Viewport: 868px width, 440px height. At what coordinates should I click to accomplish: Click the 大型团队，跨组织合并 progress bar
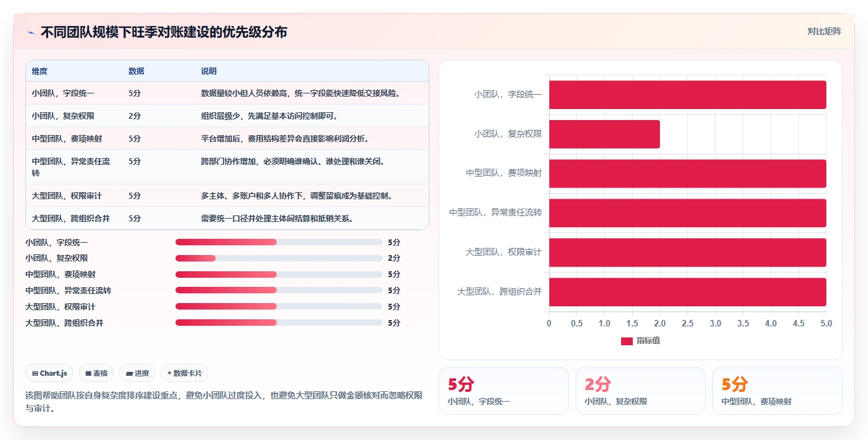[279, 323]
